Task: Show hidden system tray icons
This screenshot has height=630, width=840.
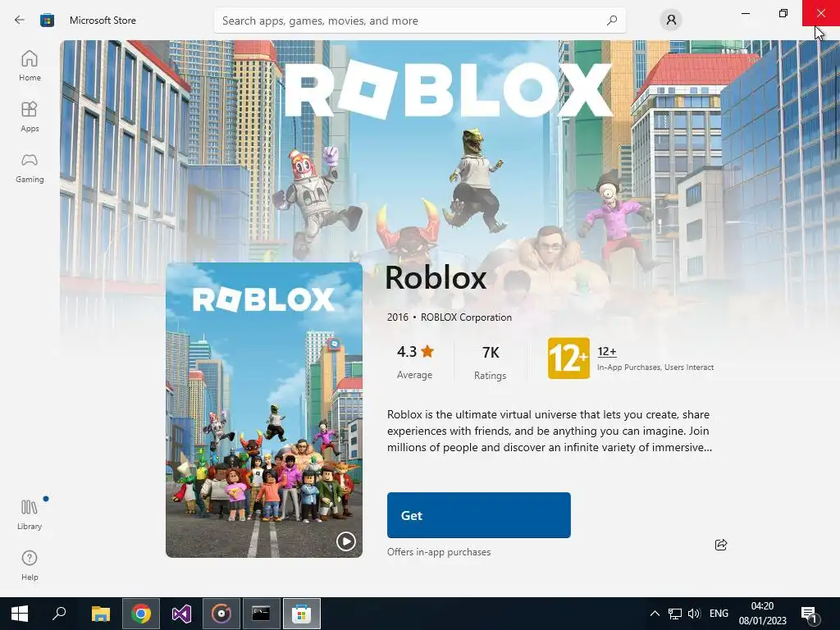Action: coord(655,614)
